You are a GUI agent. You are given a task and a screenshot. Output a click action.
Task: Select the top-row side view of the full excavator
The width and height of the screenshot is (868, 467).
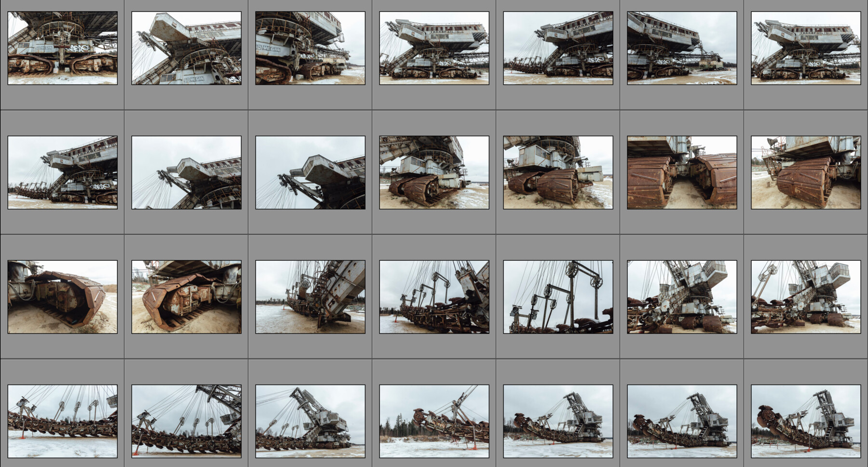coord(434,48)
